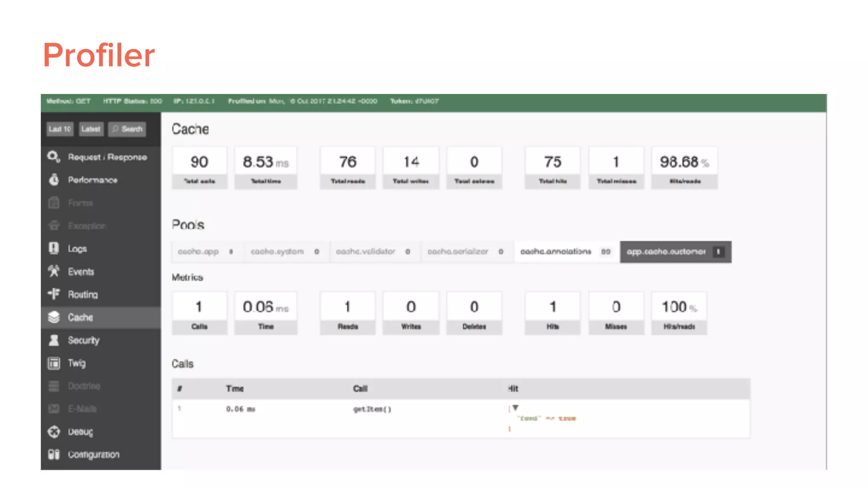Open the Twig panel
This screenshot has width=868, height=488.
pos(101,363)
